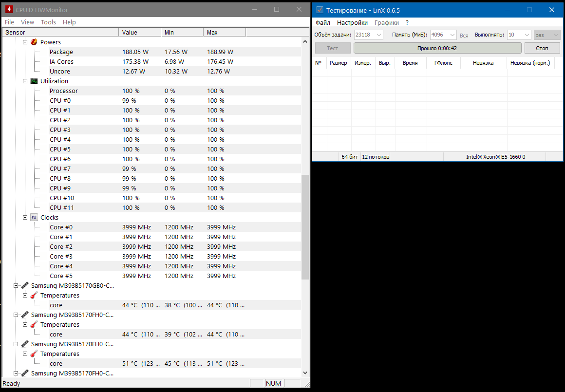The width and height of the screenshot is (565, 392).
Task: Click the Время column header in LinX
Action: click(411, 63)
